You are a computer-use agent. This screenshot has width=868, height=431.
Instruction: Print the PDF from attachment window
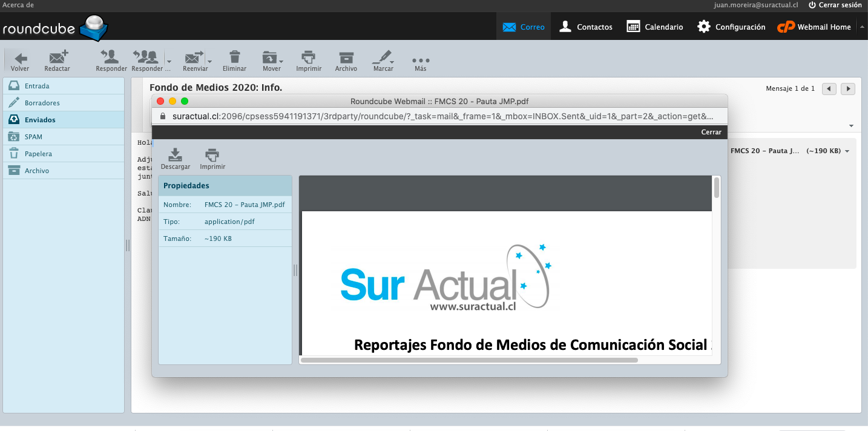pyautogui.click(x=212, y=159)
